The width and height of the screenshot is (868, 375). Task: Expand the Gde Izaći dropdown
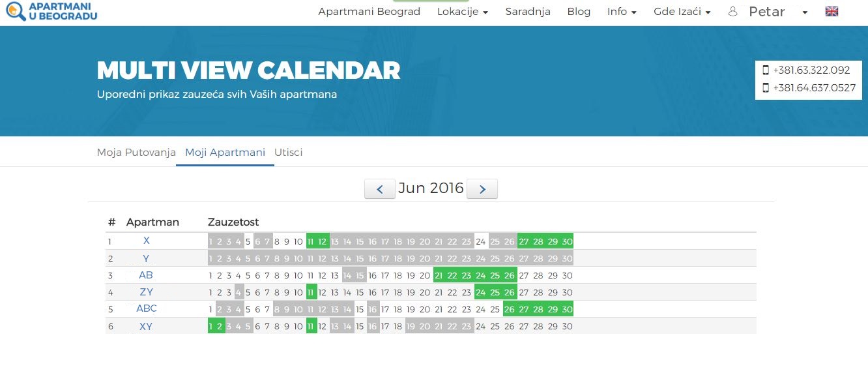[682, 12]
